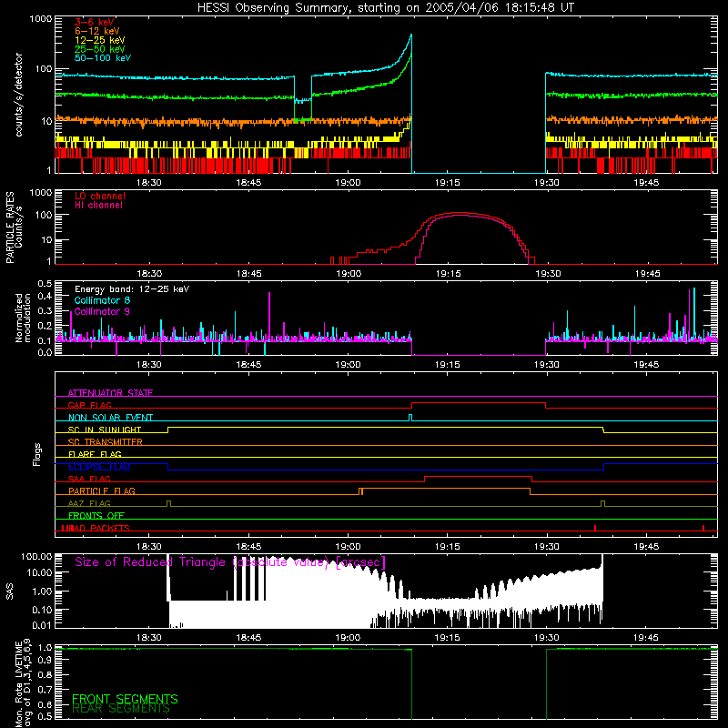The width and height of the screenshot is (728, 728).
Task: Select the 50-100 keV legend label
Action: click(103, 58)
